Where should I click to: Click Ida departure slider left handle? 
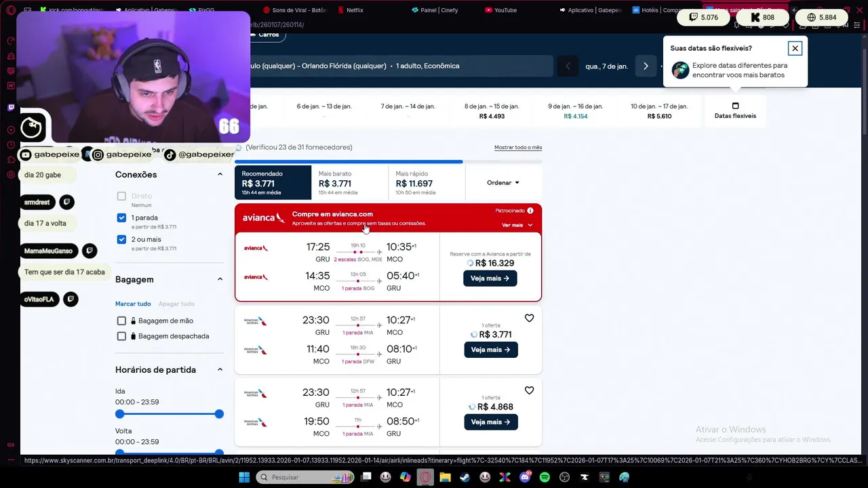pos(120,414)
